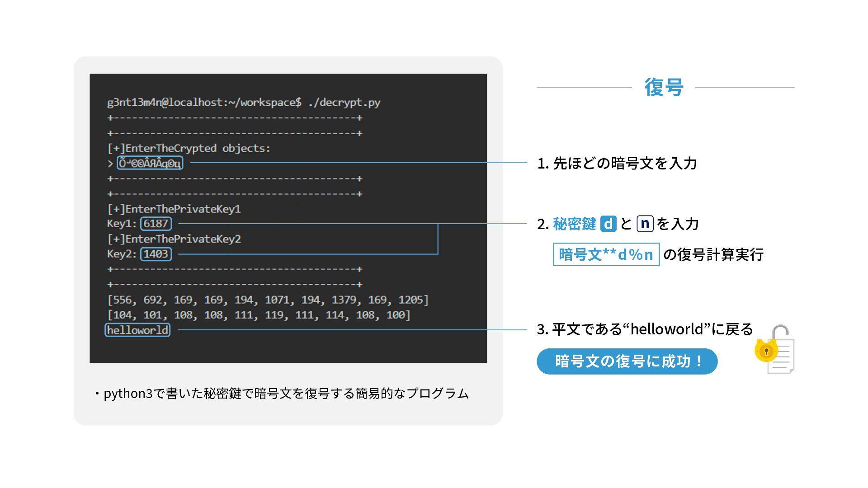Click the Key1 value 6187
The image size is (868, 488).
point(156,224)
